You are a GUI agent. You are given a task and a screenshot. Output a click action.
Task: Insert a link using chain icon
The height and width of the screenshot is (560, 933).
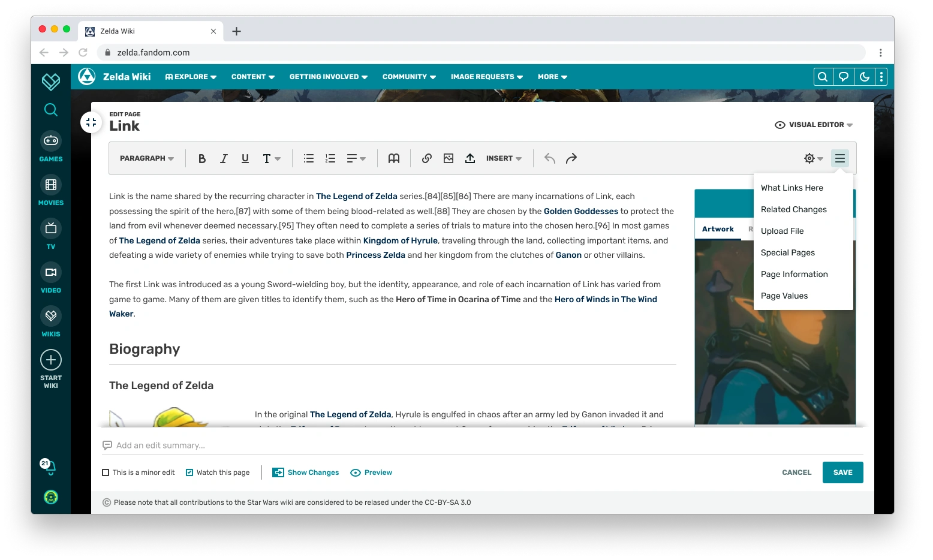tap(427, 158)
